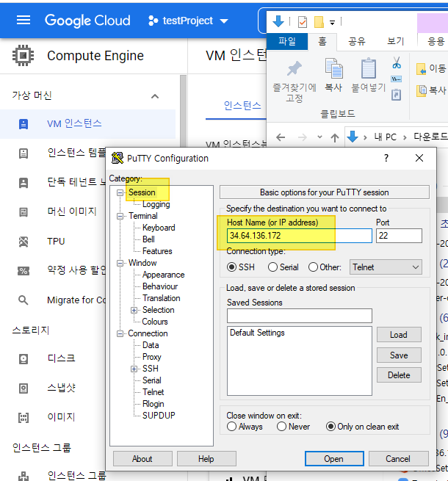This screenshot has width=448, height=481.
Task: Click the VM 인스턴스 sidebar icon
Action: point(24,124)
